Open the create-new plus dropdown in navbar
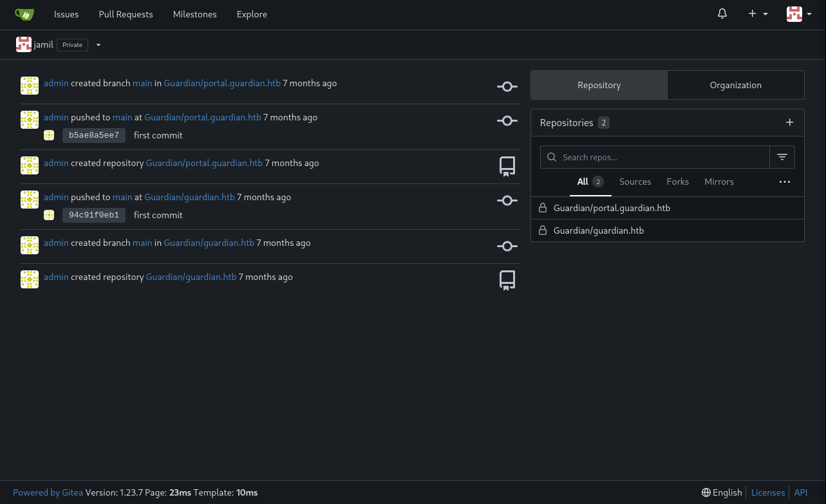Screen dimensions: 826x504 [x=758, y=14]
